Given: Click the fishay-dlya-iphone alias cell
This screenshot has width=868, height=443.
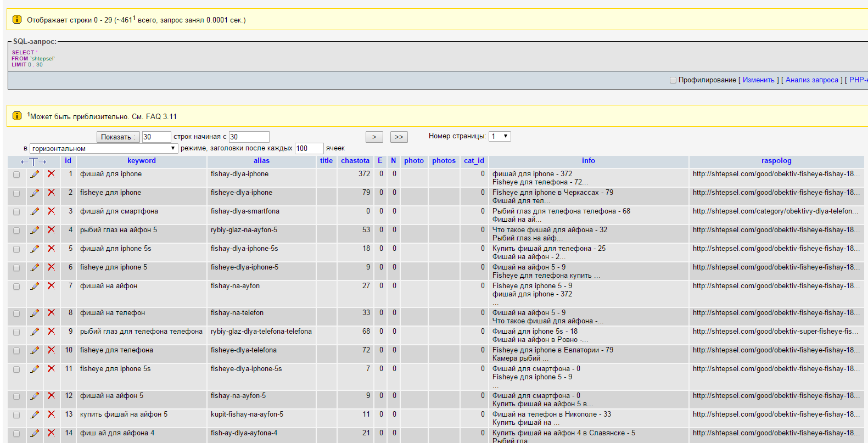Looking at the screenshot, I should pos(239,174).
